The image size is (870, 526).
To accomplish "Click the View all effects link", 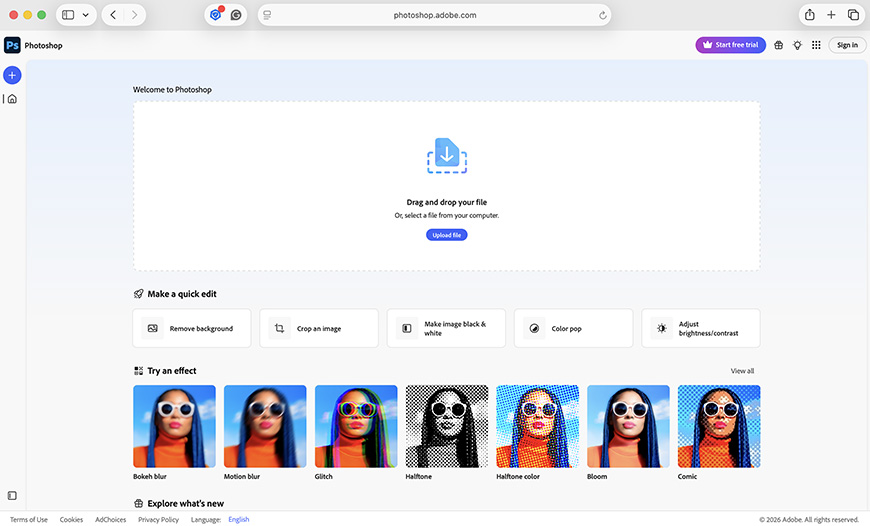I will 742,371.
